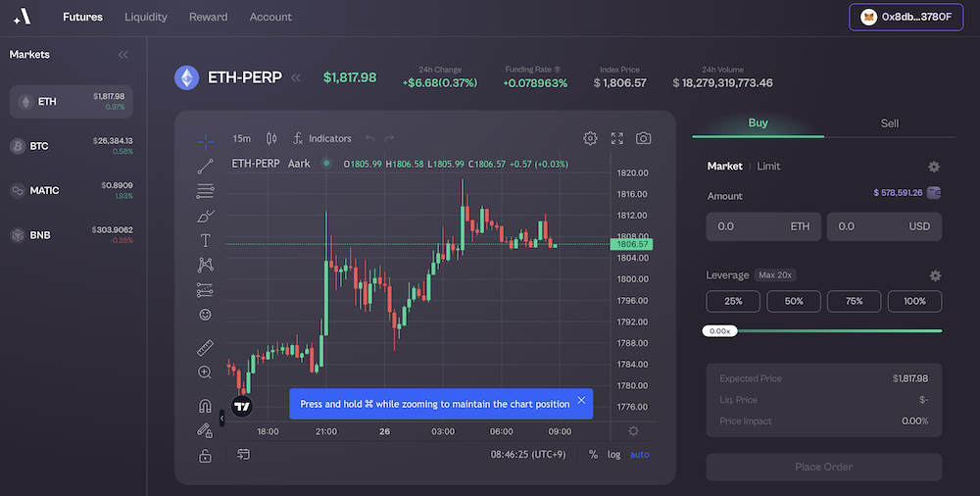980x496 pixels.
Task: Open the 15m timeframe selector
Action: pyautogui.click(x=241, y=138)
